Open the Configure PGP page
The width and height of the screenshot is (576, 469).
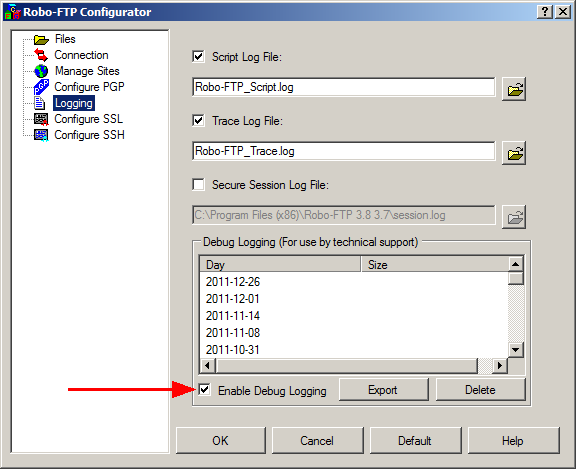click(x=89, y=87)
